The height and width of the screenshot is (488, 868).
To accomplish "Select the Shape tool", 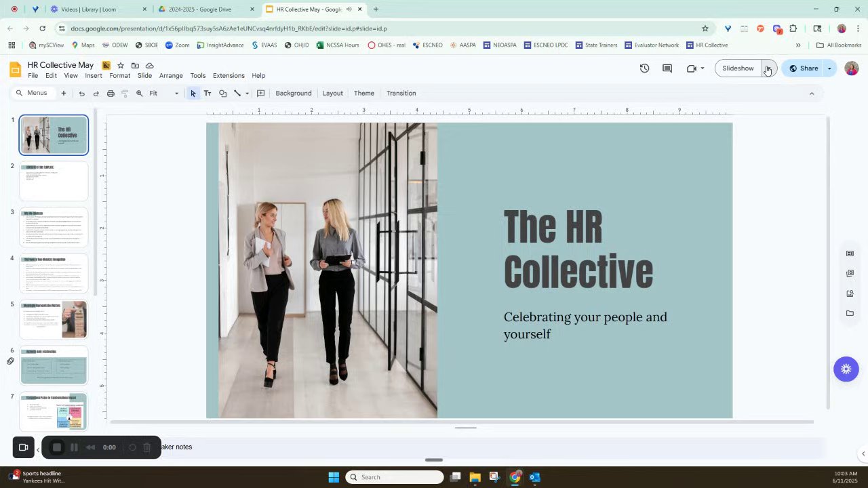I will point(222,94).
